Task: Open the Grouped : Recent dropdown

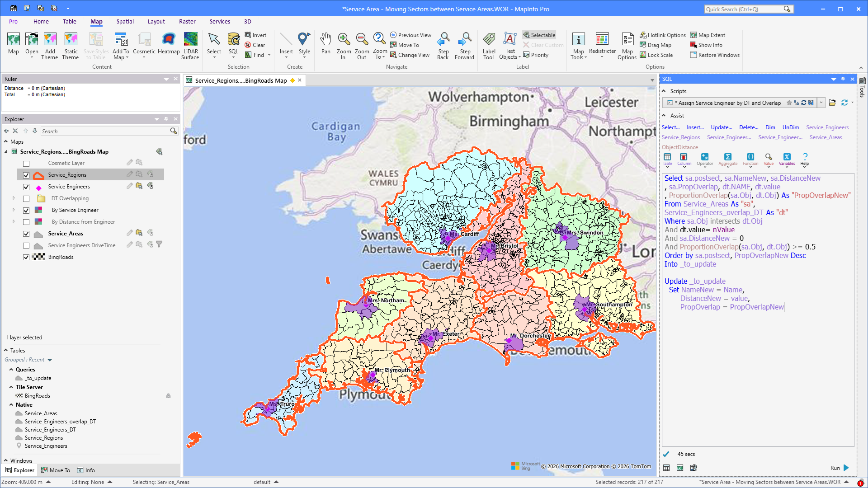Action: coord(50,360)
